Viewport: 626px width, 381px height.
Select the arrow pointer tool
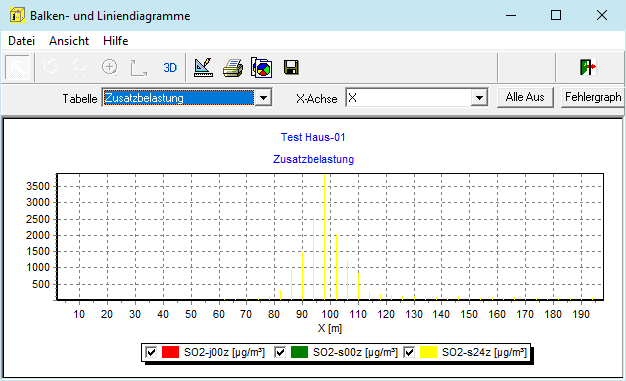coord(17,67)
